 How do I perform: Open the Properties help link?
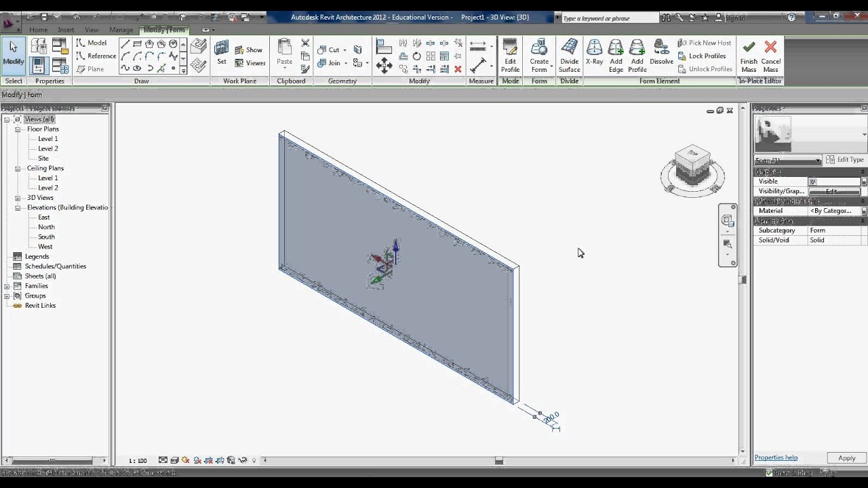coord(776,457)
